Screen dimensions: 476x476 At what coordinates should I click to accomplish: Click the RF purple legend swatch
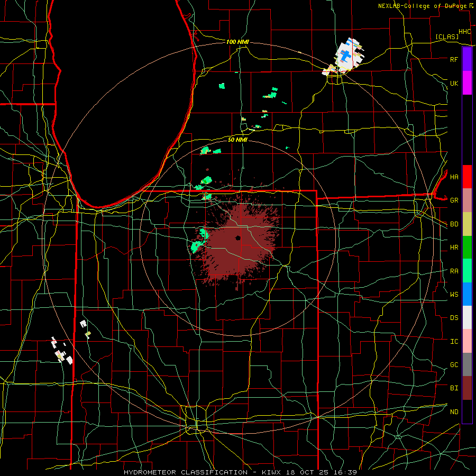pos(467,59)
